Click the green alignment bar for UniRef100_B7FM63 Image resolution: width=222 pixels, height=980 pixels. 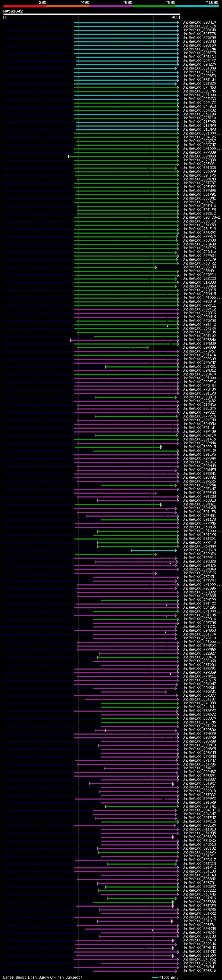click(126, 88)
